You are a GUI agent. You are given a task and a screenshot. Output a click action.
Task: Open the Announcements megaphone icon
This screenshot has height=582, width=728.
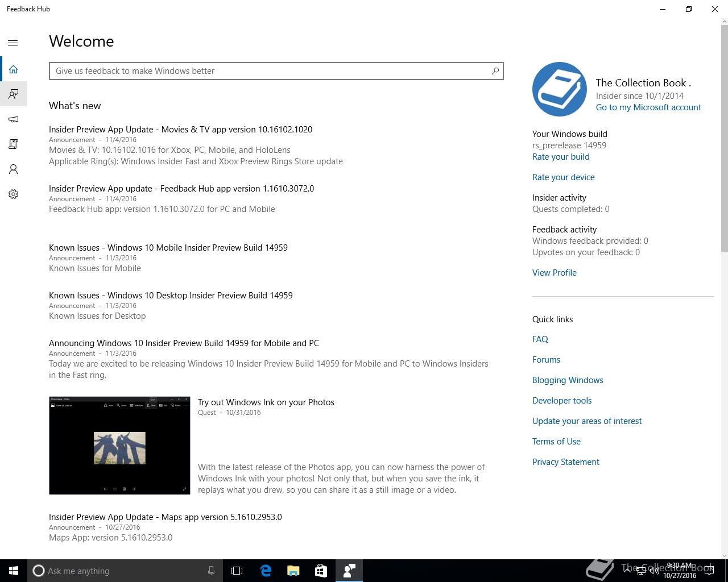(13, 119)
